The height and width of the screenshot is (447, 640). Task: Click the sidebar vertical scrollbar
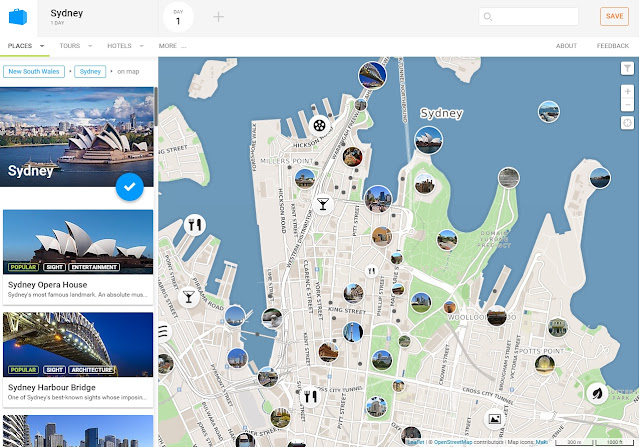(156, 107)
